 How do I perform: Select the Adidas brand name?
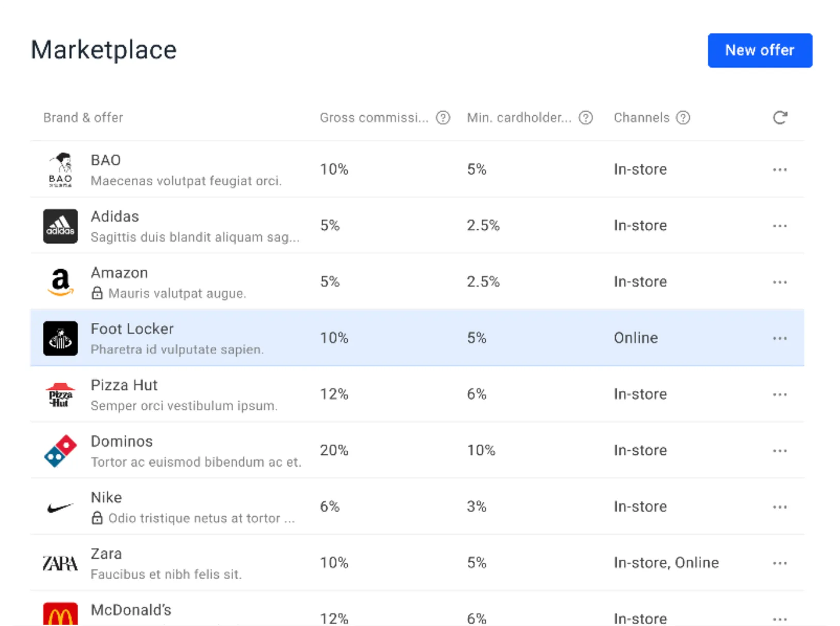click(115, 216)
